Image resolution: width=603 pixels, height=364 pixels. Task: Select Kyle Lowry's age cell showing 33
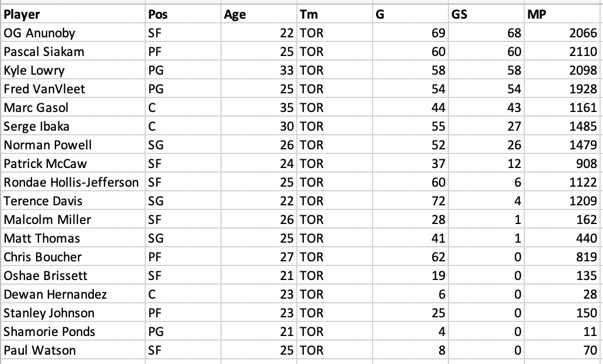pos(259,70)
